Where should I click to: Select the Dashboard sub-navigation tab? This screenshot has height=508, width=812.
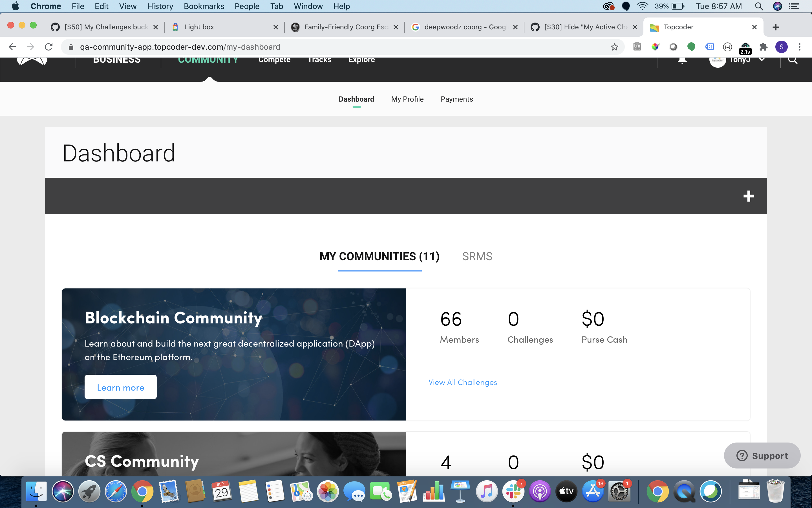point(356,99)
